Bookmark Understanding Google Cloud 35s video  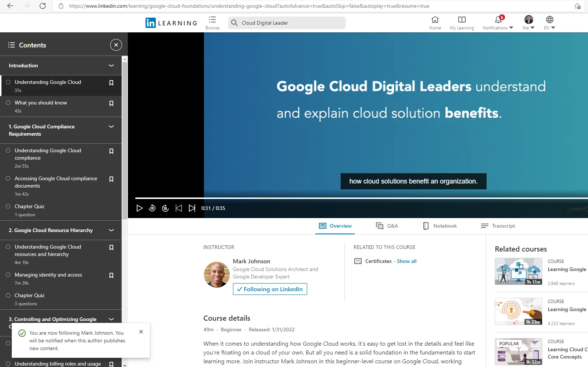pos(111,83)
